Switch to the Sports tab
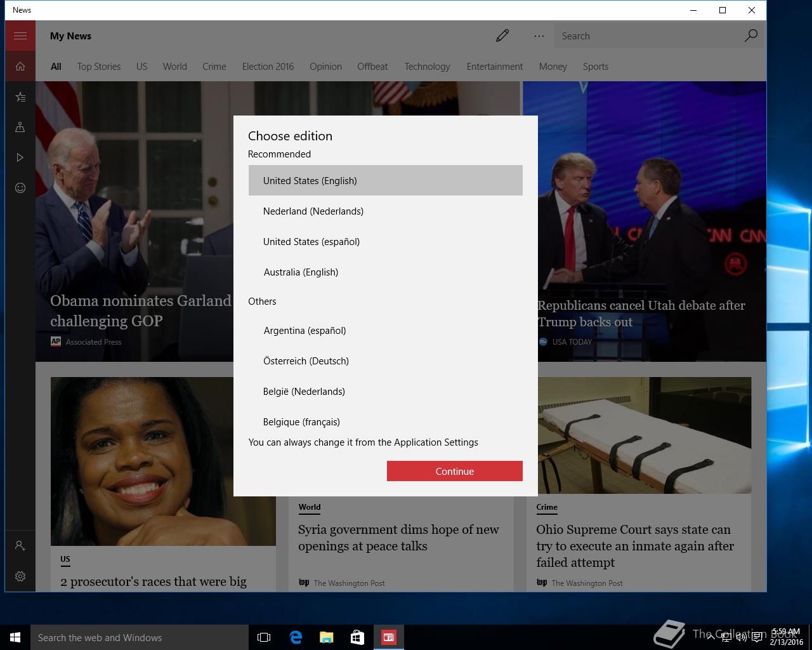This screenshot has height=650, width=812. click(x=596, y=66)
